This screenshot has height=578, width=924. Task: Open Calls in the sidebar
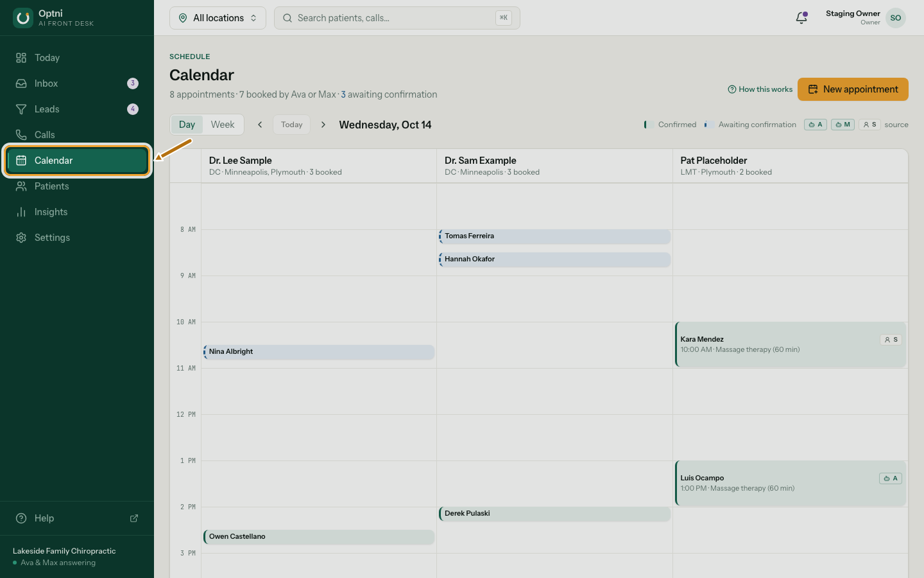point(77,135)
